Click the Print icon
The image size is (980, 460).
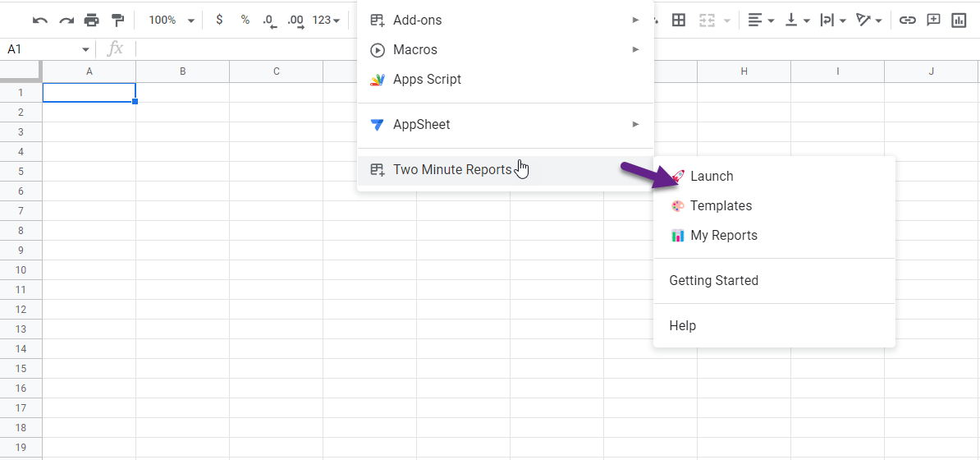pyautogui.click(x=92, y=20)
